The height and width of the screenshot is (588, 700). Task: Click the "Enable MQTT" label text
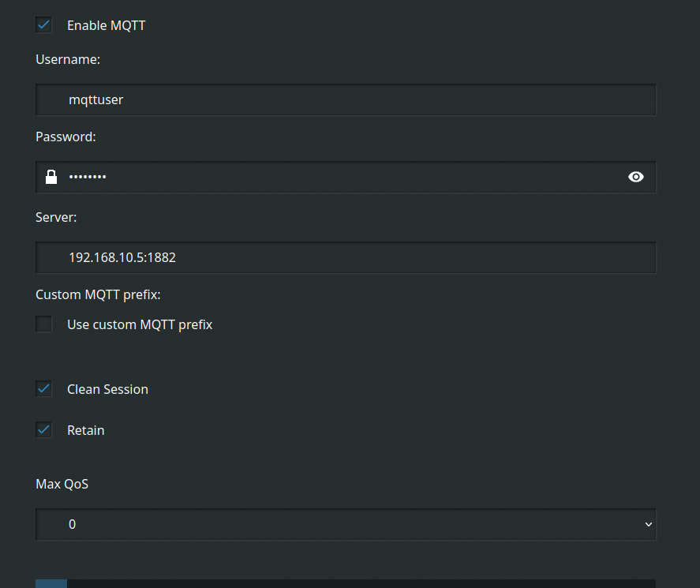(x=106, y=25)
